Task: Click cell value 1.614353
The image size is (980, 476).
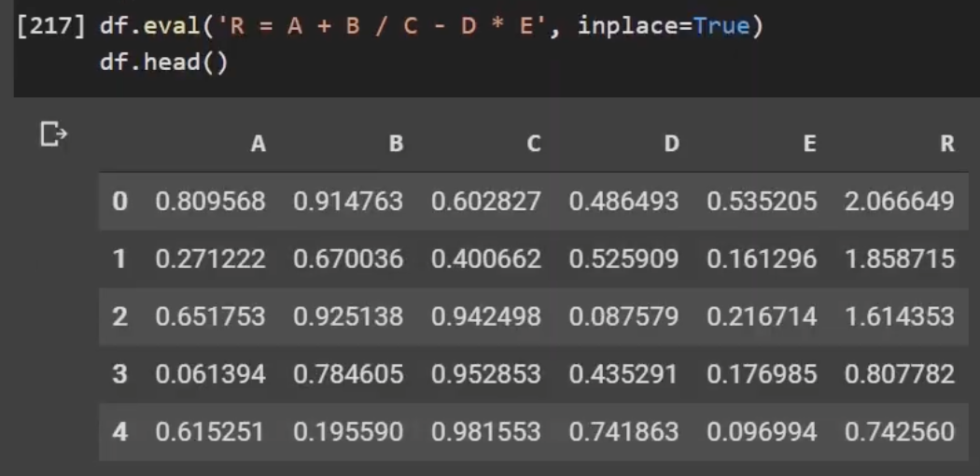Action: pos(900,316)
